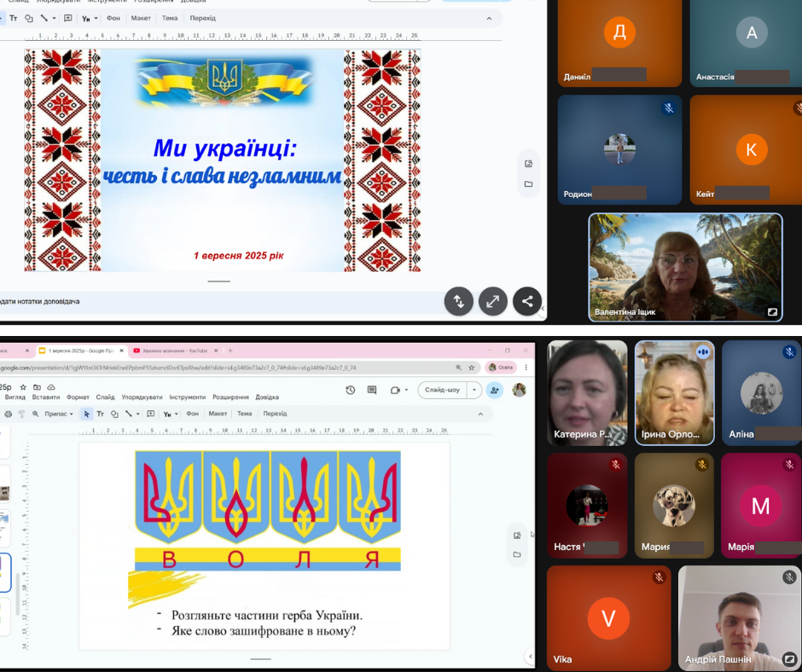The image size is (802, 672).
Task: Click blue share-with-people button
Action: [x=494, y=391]
